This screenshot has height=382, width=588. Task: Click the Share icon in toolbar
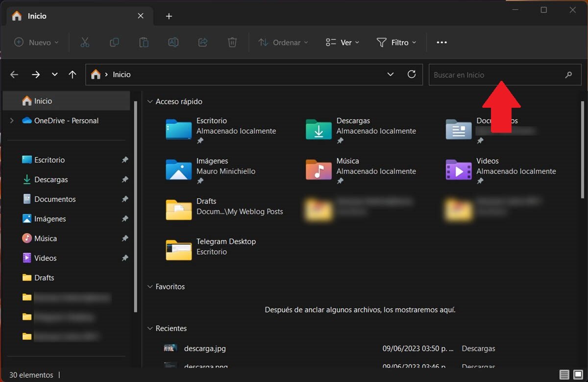[202, 43]
